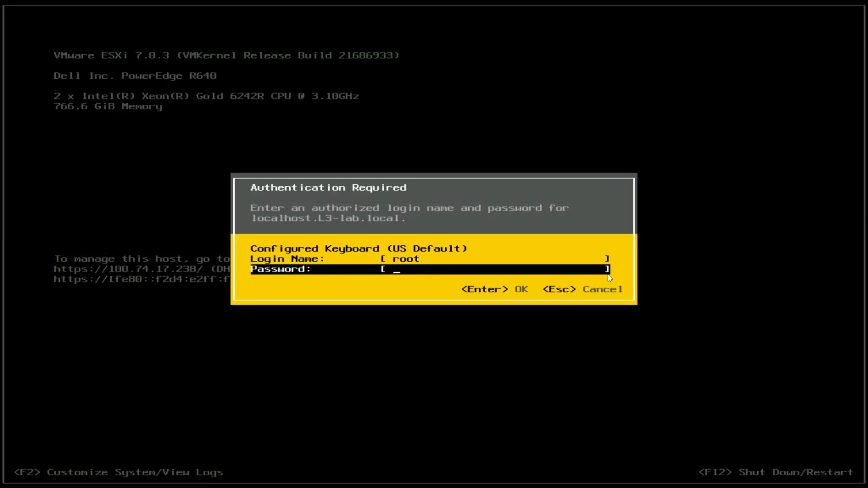This screenshot has width=868, height=488.
Task: Select the Intel Xeon Gold 6242R CPU line
Action: [x=206, y=96]
